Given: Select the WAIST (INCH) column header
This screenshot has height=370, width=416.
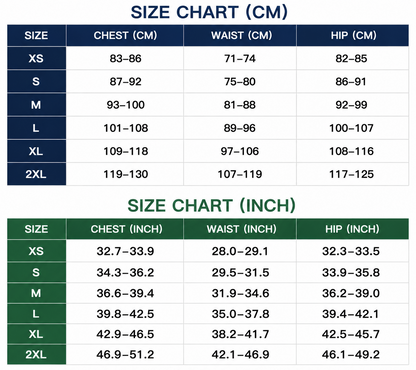Looking at the screenshot, I should [x=240, y=229].
